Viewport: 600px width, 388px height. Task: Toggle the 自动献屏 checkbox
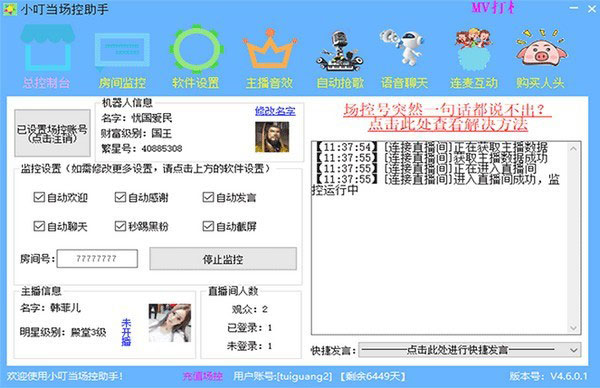click(x=208, y=226)
